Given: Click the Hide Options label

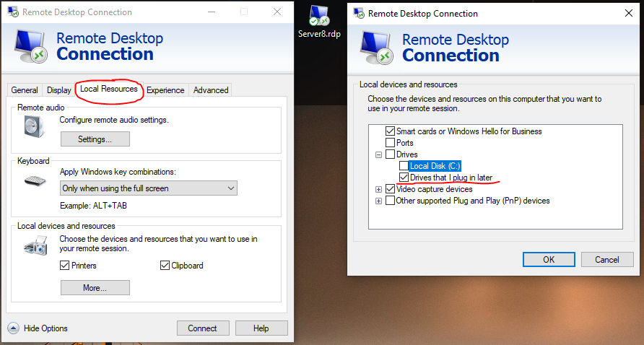Looking at the screenshot, I should (x=45, y=328).
